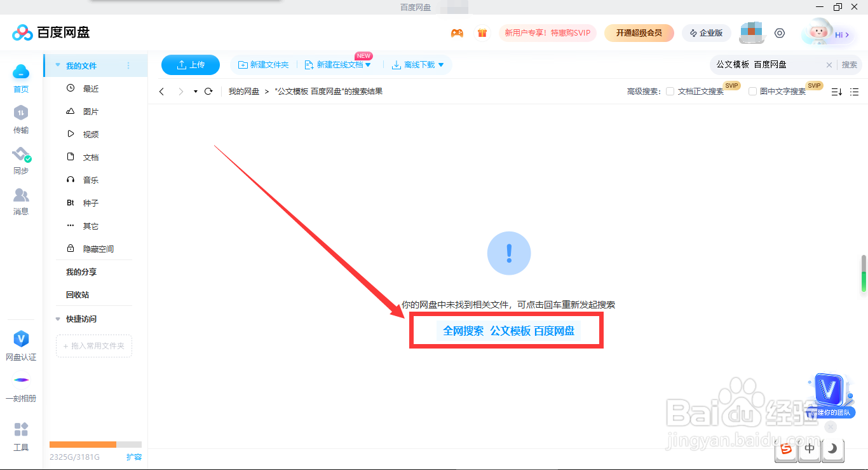This screenshot has width=868, height=470.
Task: Click 企业版 button
Action: [x=706, y=33]
